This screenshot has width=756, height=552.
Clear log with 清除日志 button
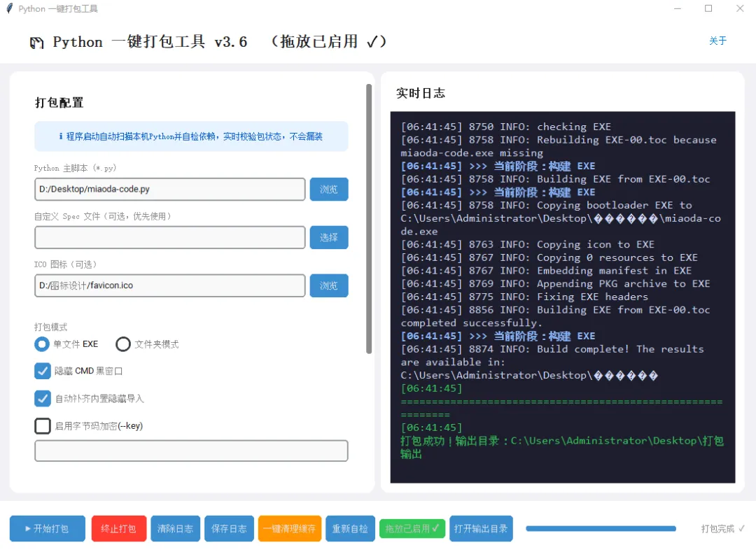[x=175, y=528]
